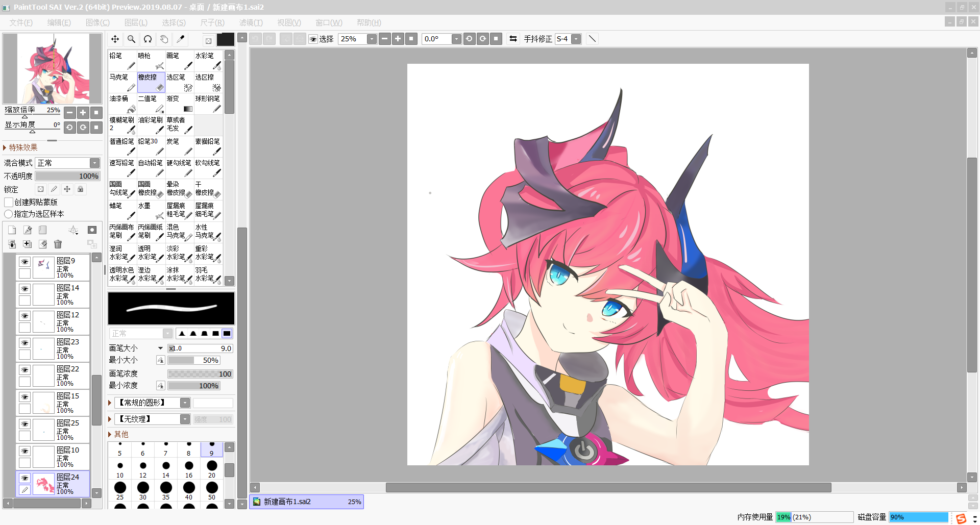This screenshot has height=525, width=980.
Task: Enable the 创建剪贴蒙版 clipping mask checkbox
Action: point(9,203)
